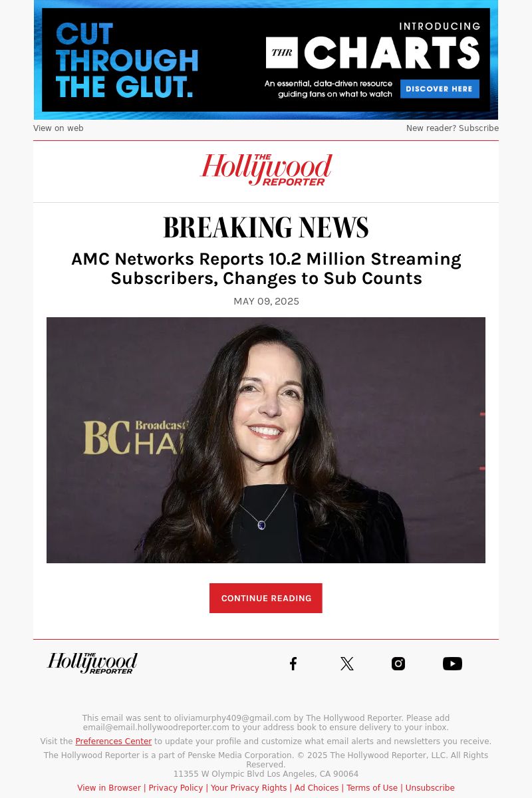
Task: Click the Unsubscribe link
Action: click(x=430, y=788)
